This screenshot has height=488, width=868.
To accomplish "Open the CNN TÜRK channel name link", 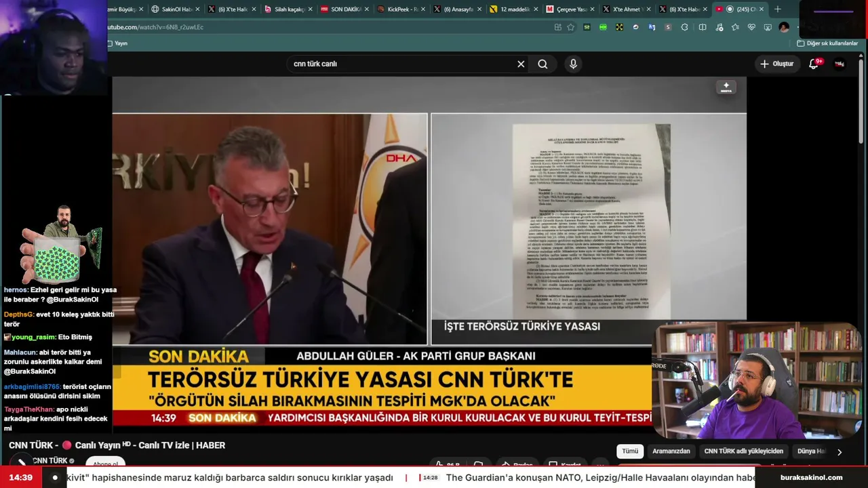I will click(x=50, y=461).
